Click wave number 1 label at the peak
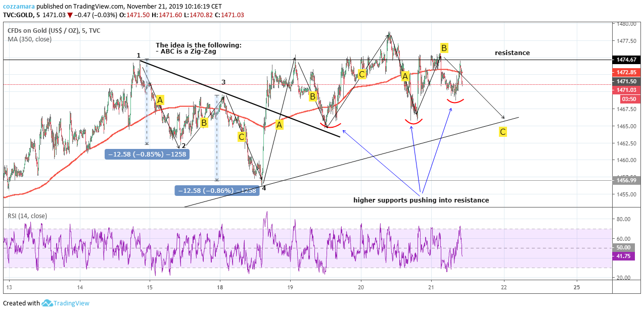The height and width of the screenshot is (312, 644). click(138, 55)
